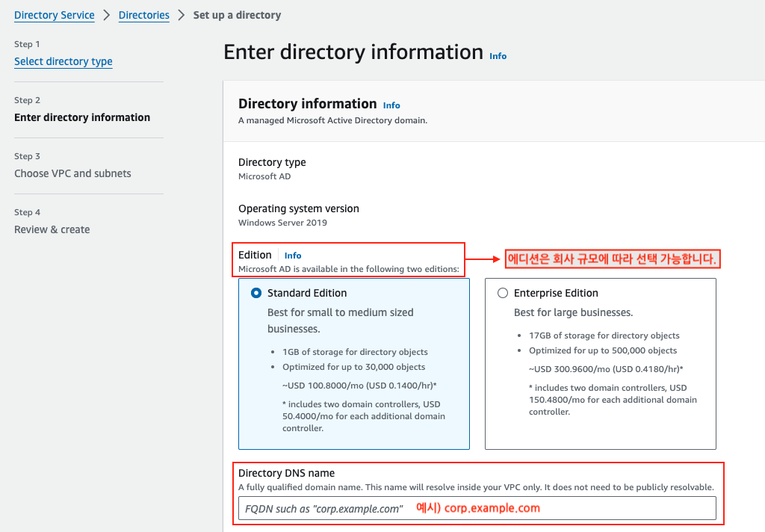765x532 pixels.
Task: Click 'Best for large businesses.' text
Action: click(x=573, y=312)
